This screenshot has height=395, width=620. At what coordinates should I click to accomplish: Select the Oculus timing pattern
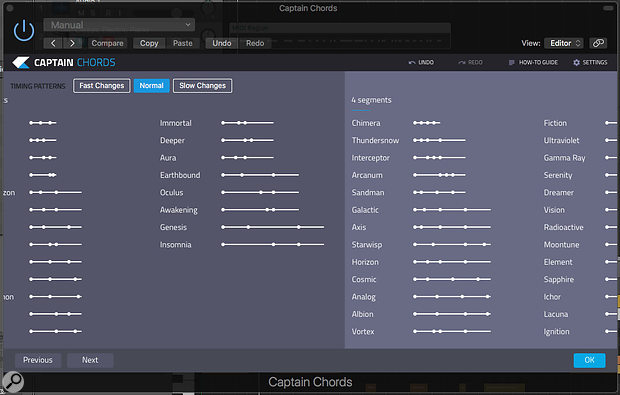172,193
